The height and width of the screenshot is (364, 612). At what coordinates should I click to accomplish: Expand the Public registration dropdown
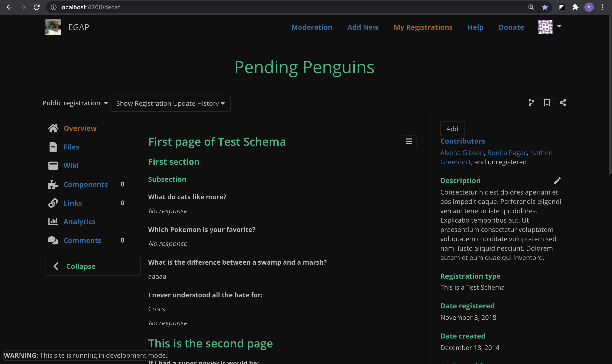tap(75, 103)
